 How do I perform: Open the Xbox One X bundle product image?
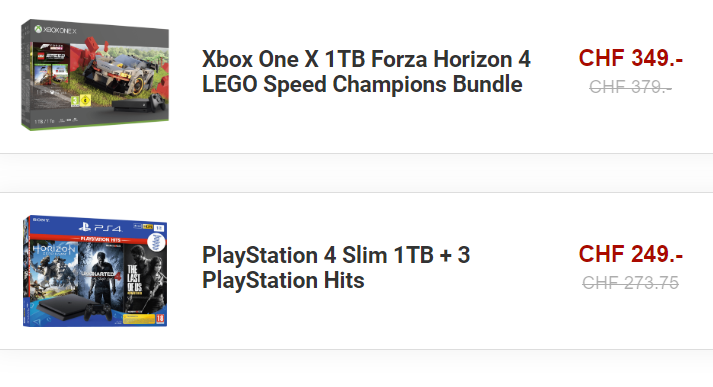(x=95, y=75)
